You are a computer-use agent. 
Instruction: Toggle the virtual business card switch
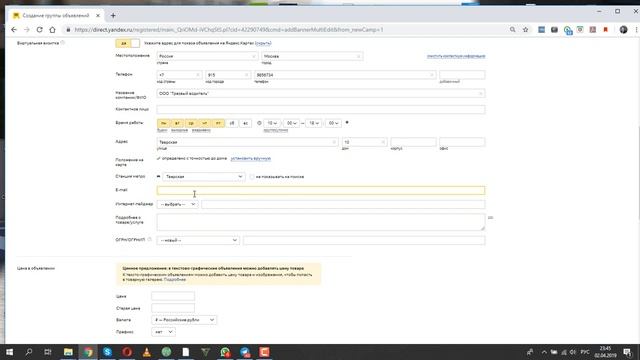pos(127,43)
